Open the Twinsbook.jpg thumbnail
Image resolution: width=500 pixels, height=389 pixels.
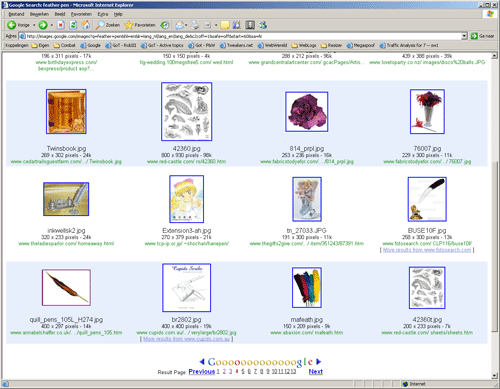click(66, 112)
